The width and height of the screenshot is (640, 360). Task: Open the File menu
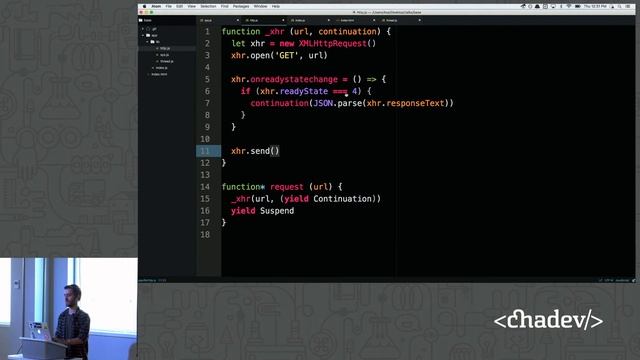169,7
